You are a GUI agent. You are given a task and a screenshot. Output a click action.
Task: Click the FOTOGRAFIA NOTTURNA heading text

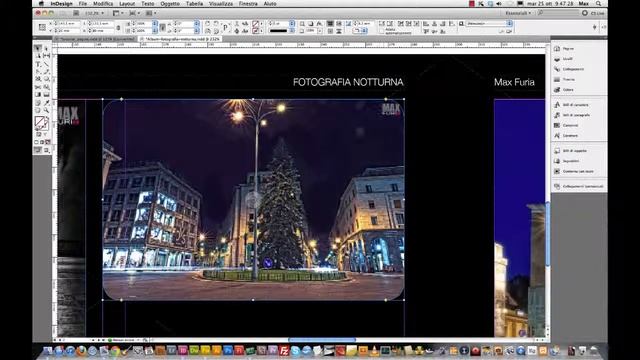pos(348,82)
